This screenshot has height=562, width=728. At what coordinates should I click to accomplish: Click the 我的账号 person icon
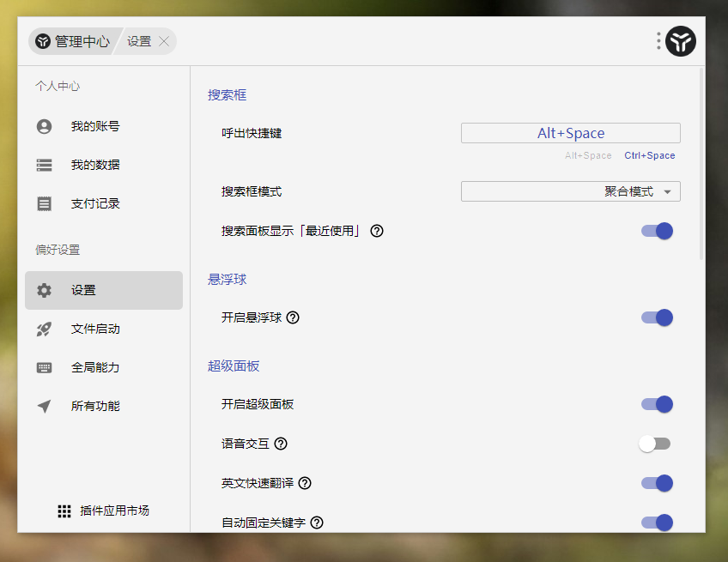(44, 126)
